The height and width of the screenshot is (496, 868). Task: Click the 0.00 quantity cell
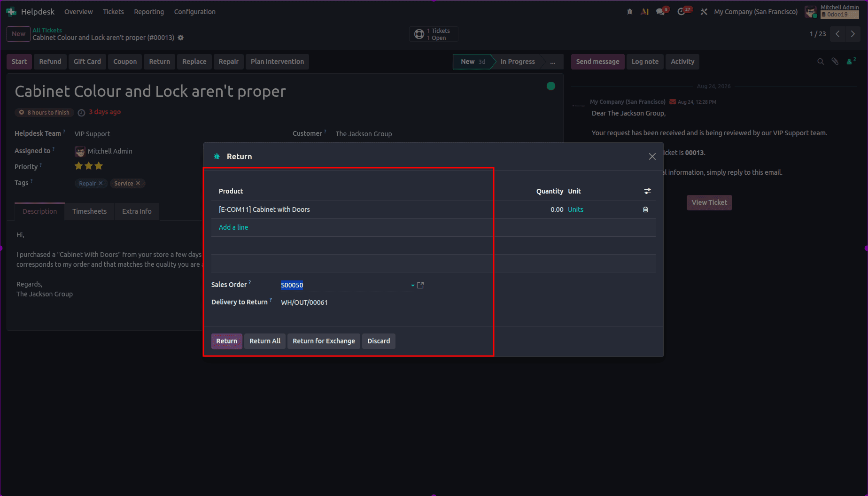coord(557,209)
